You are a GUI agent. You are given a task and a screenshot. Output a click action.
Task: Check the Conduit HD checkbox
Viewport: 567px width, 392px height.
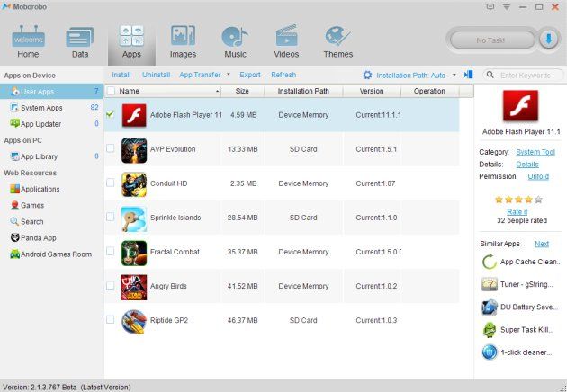(111, 183)
